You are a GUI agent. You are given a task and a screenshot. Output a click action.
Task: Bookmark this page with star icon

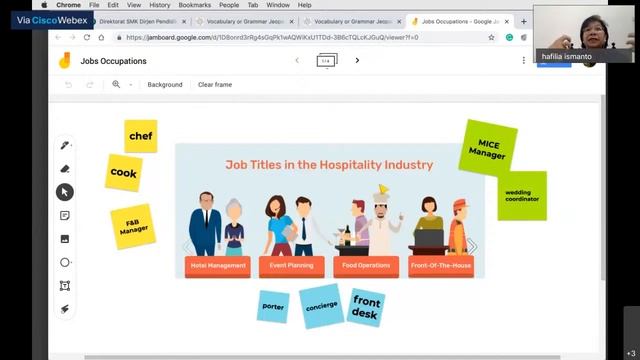(491, 38)
